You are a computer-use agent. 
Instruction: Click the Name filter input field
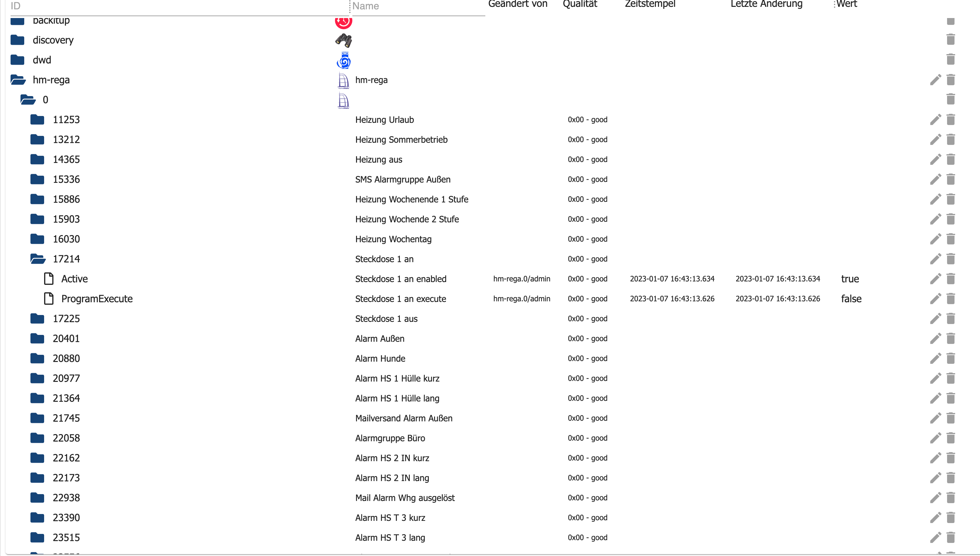(418, 6)
